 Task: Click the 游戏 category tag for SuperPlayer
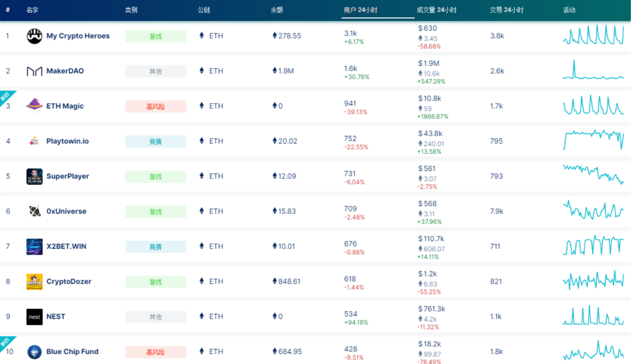coord(156,176)
